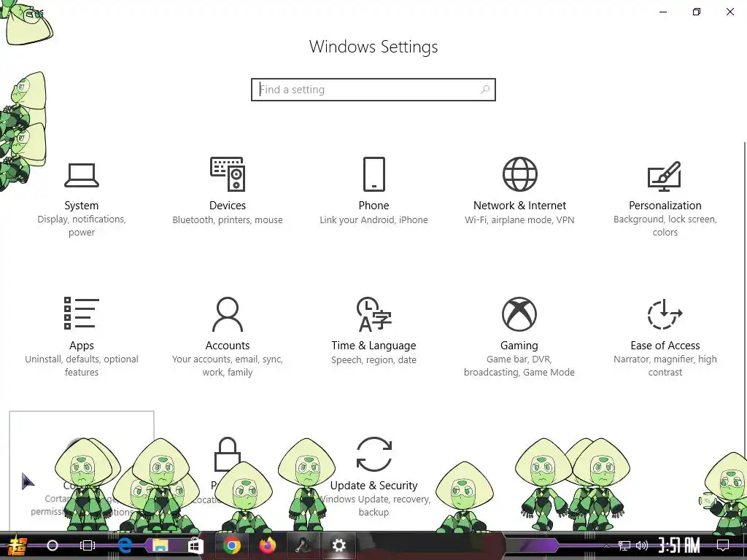Image resolution: width=747 pixels, height=560 pixels.
Task: Open the Apps list icon
Action: pos(82,314)
